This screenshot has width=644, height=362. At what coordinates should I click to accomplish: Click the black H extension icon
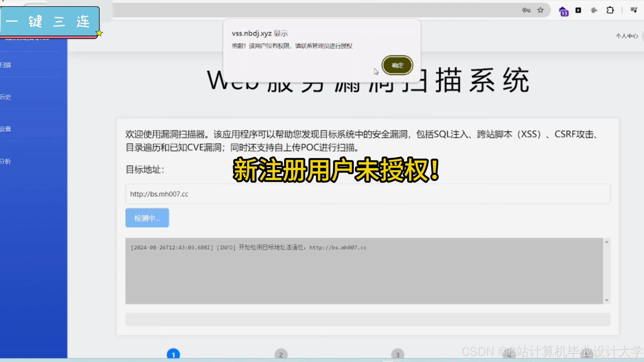click(578, 10)
